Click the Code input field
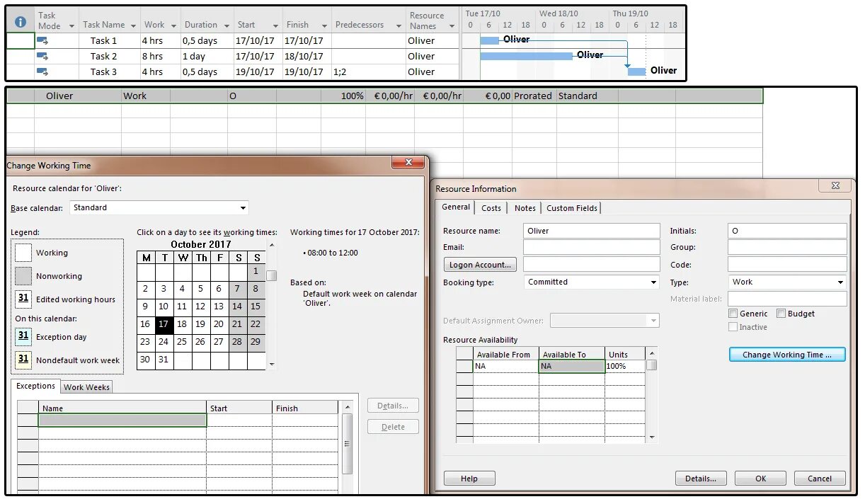The width and height of the screenshot is (865, 504). coord(787,265)
